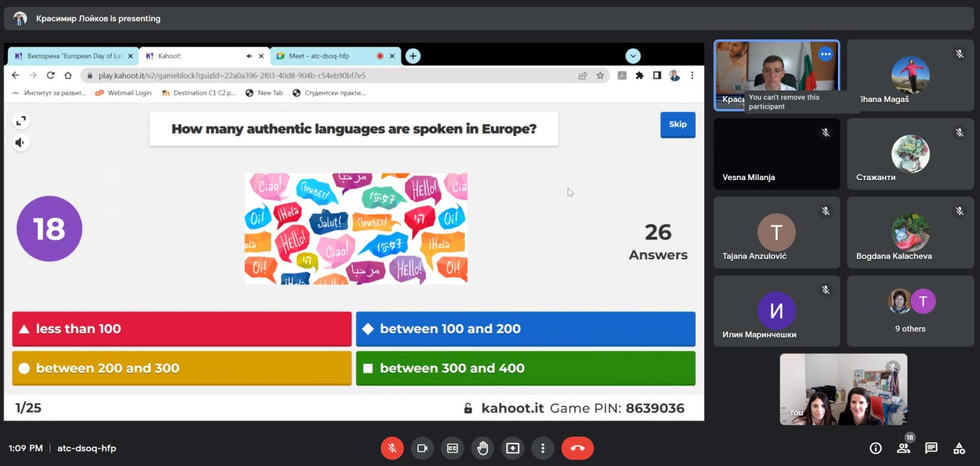Switch to the "Викторина European Day" tab

pos(69,56)
